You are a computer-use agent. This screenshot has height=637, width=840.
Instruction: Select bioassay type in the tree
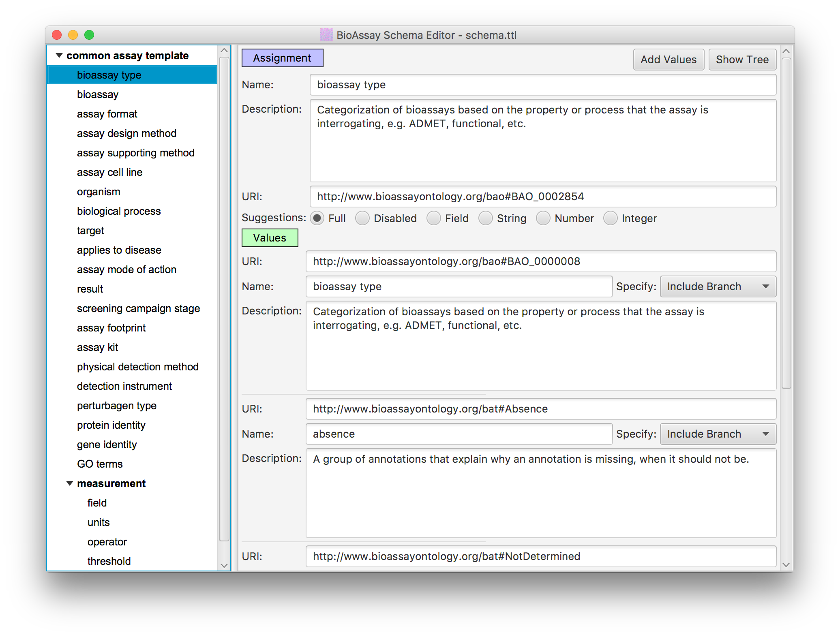click(x=133, y=75)
